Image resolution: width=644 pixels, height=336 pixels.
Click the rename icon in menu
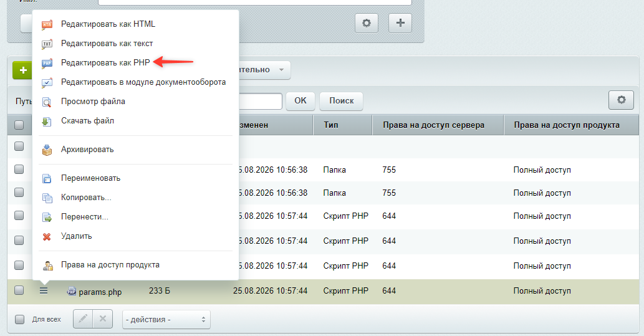(47, 179)
